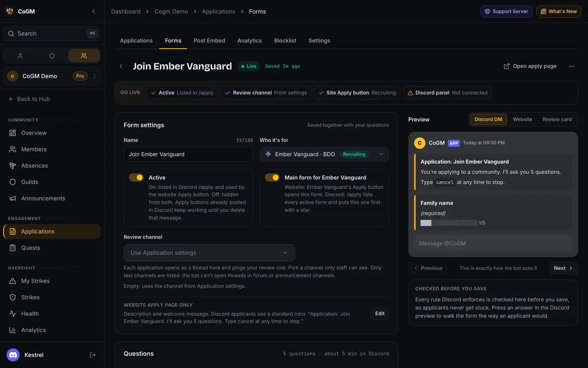Image resolution: width=588 pixels, height=368 pixels.
Task: Open Overview from the sidebar
Action: click(52, 133)
